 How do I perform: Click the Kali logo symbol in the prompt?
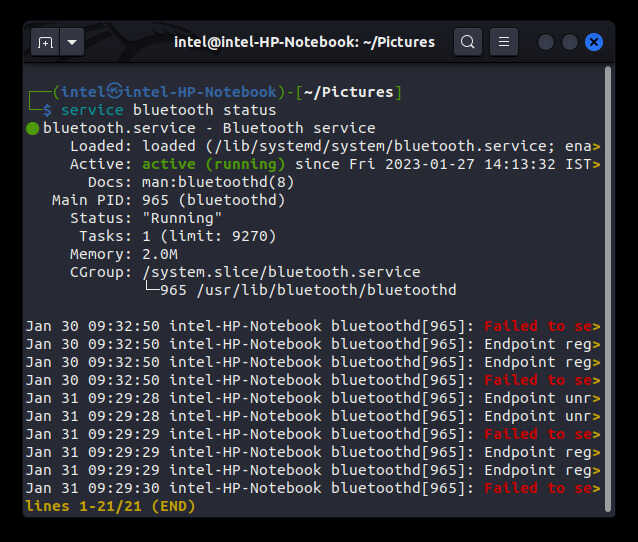coord(115,92)
